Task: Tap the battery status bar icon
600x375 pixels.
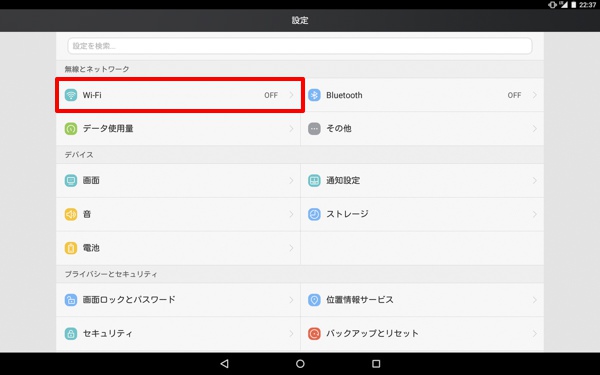Action: [x=574, y=5]
